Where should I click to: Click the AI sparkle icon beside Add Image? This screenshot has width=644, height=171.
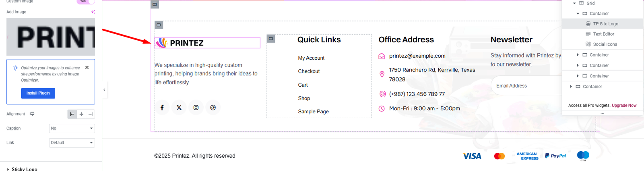(x=93, y=12)
